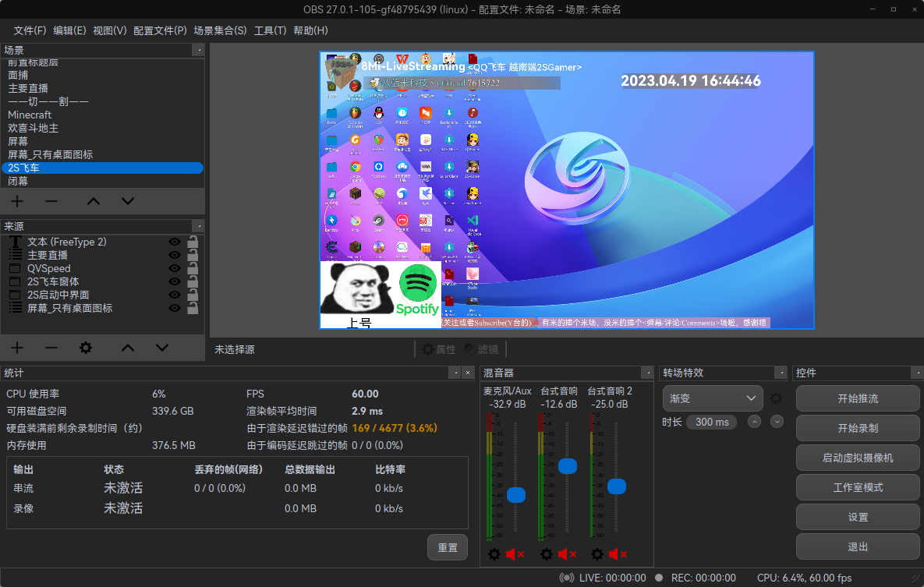
Task: Add a new scene with plus icon
Action: [16, 201]
